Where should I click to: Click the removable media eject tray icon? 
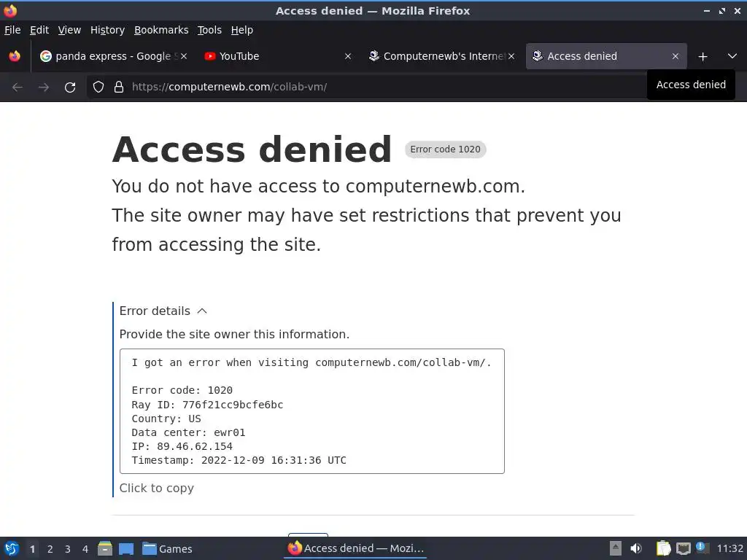click(616, 548)
